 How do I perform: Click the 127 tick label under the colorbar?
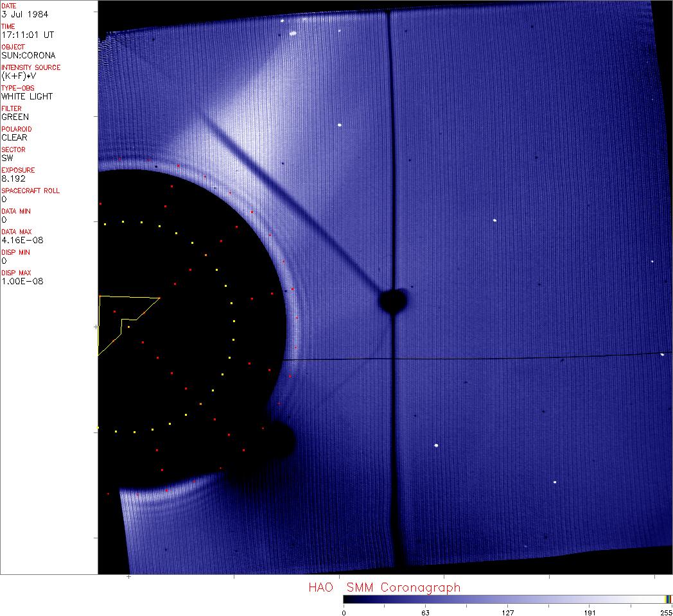507,612
